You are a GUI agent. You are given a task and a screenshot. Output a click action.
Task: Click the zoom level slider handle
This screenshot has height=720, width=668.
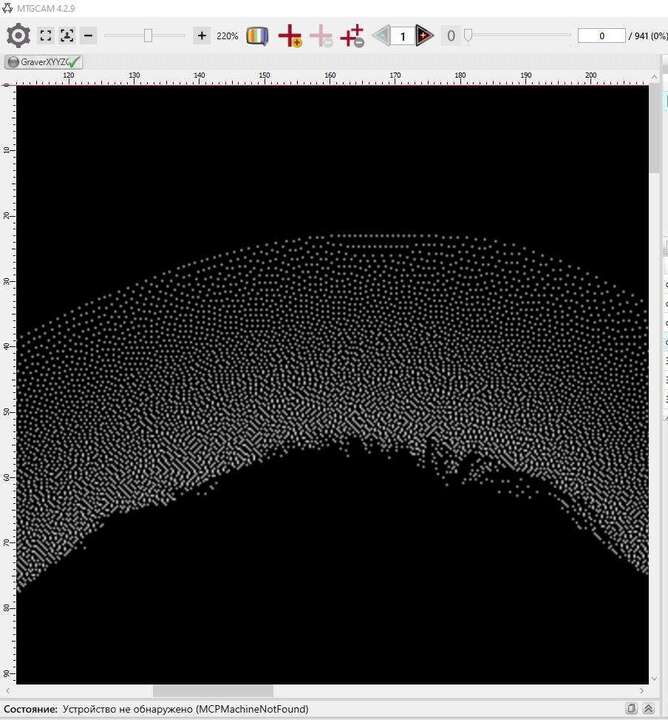tap(148, 36)
